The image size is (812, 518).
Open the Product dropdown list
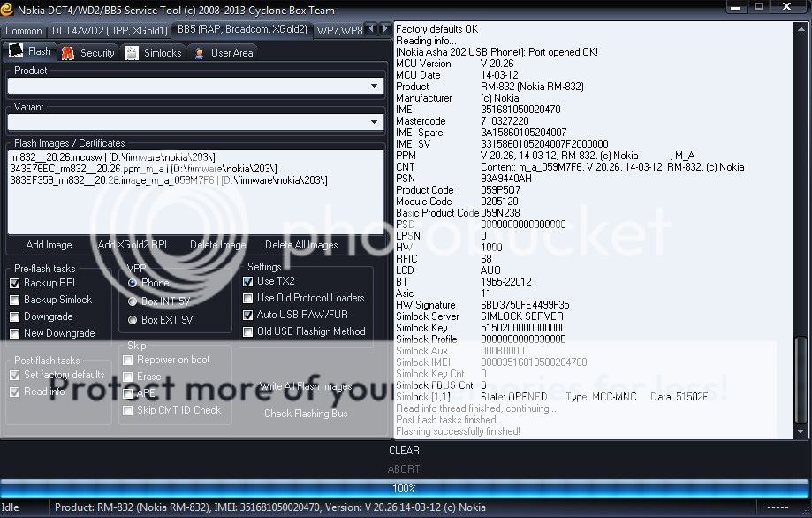[x=376, y=87]
